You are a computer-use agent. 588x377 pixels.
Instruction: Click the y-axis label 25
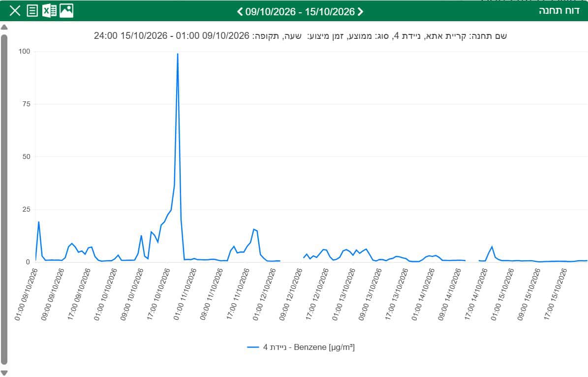click(x=26, y=210)
